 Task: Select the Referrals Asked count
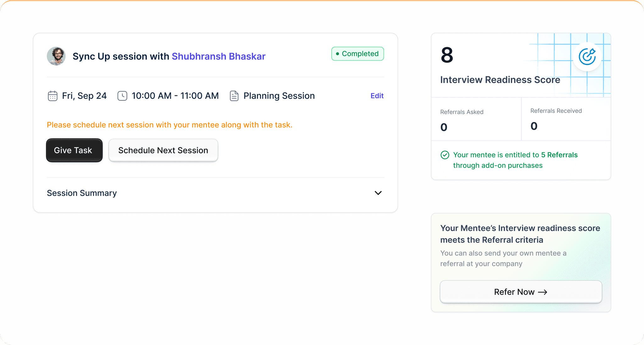[x=444, y=127]
